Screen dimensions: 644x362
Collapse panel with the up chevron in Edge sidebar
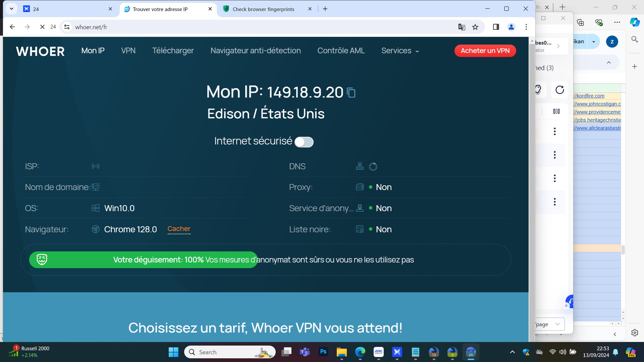click(609, 63)
